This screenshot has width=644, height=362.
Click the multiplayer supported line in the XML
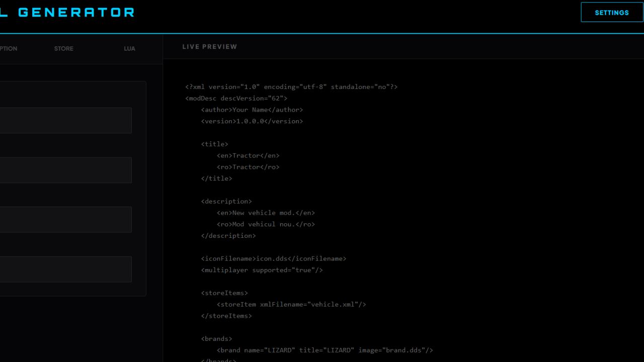coord(262,270)
